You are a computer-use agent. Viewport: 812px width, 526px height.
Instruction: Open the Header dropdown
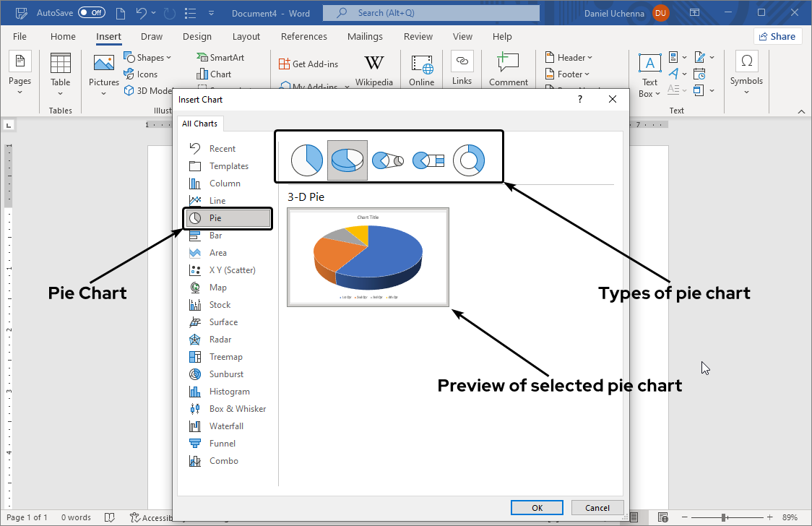coord(569,56)
